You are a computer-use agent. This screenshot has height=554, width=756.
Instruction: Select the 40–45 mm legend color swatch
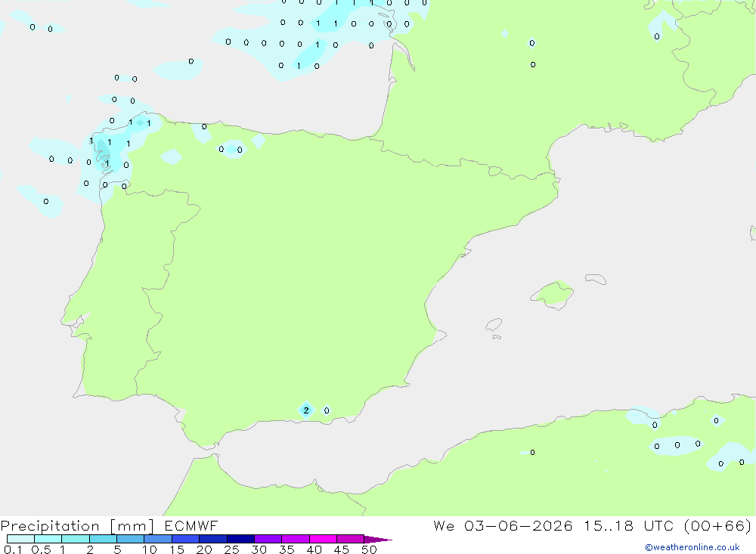(323, 539)
